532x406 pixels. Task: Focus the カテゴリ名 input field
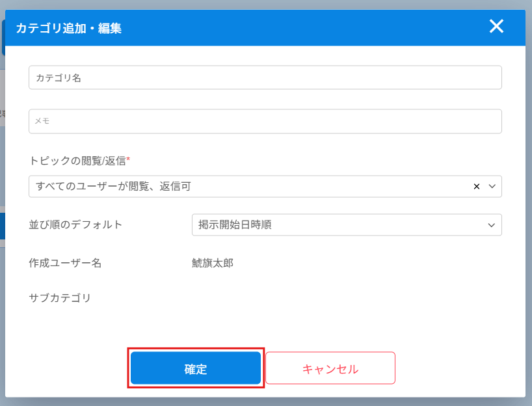[x=265, y=77]
